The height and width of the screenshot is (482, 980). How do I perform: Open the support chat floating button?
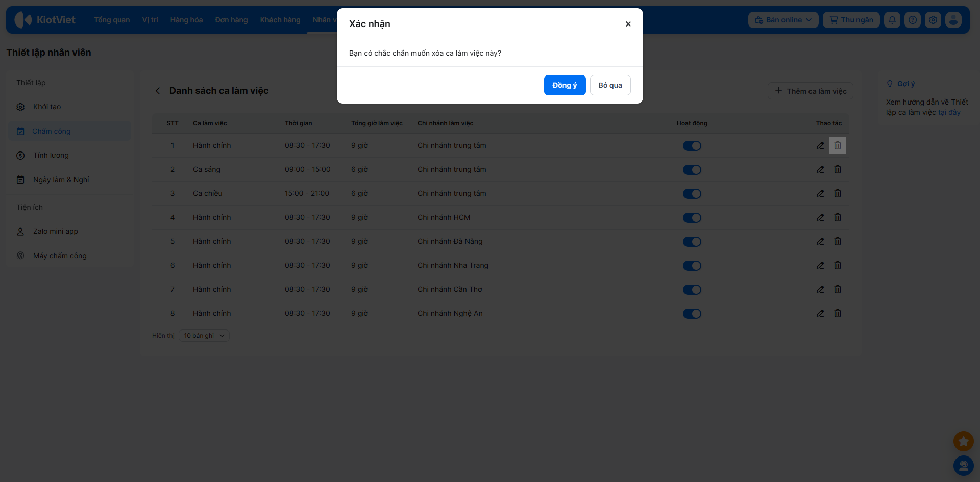point(964,466)
